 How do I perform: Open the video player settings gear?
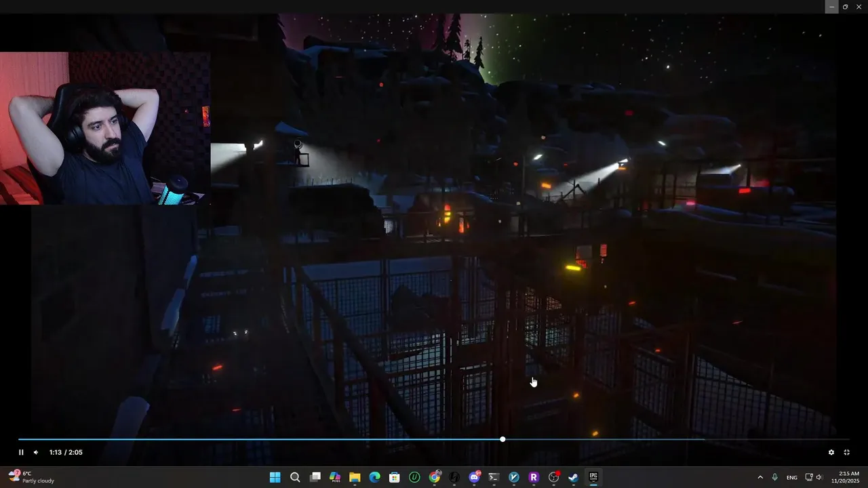point(831,452)
